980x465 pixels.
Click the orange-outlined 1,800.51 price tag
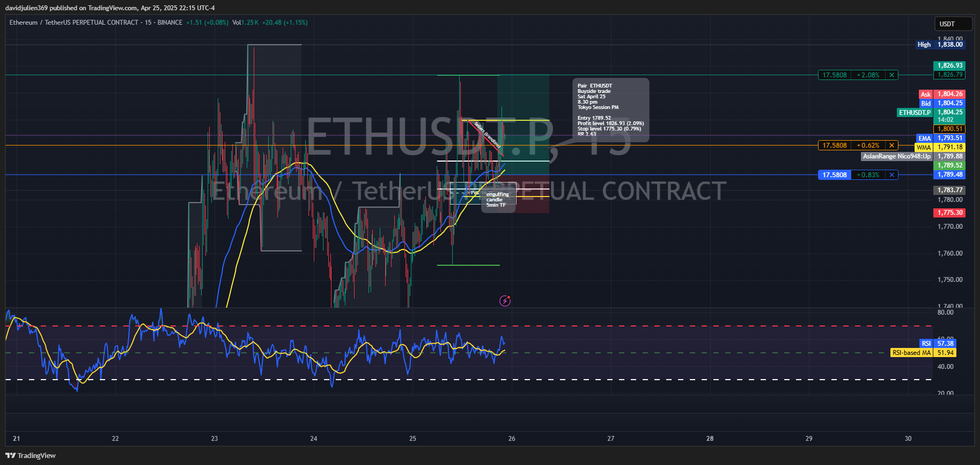click(949, 129)
